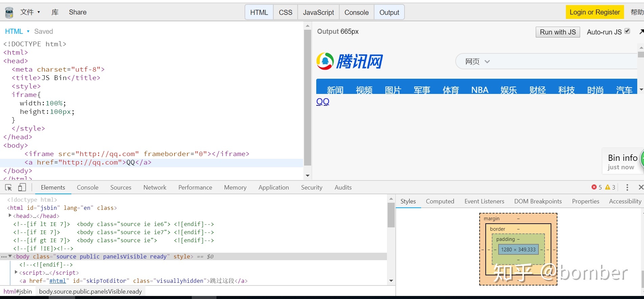Toggle the HTML panel button

259,13
